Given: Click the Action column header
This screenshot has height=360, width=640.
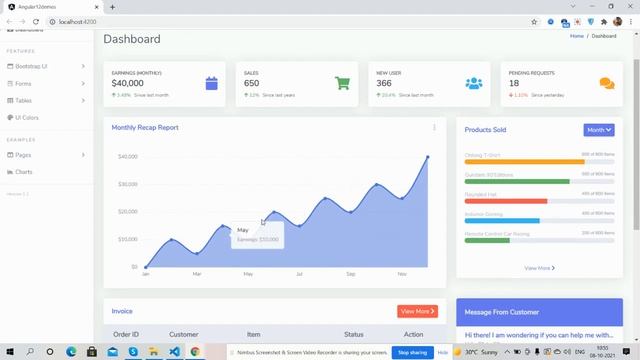Looking at the screenshot, I should pos(413,334).
